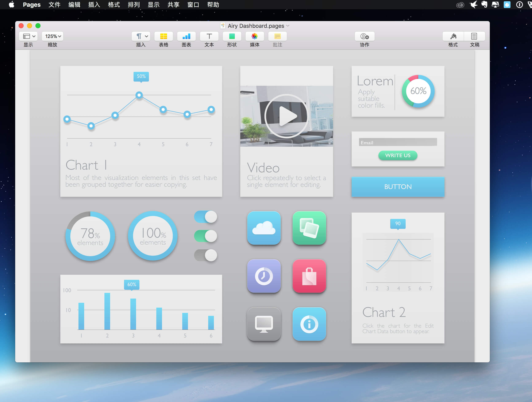Screen dimensions: 532x402
Task: Click the Email input field
Action: tap(398, 142)
